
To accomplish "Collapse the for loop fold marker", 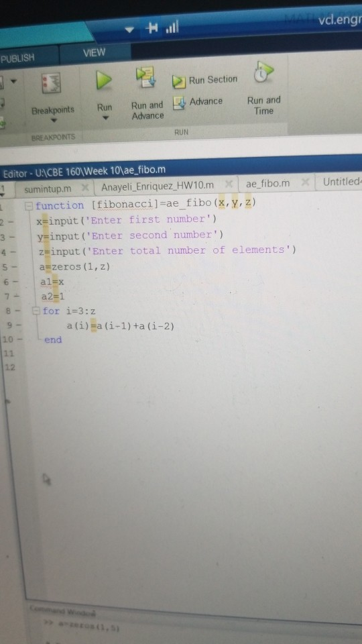I will pos(36,311).
